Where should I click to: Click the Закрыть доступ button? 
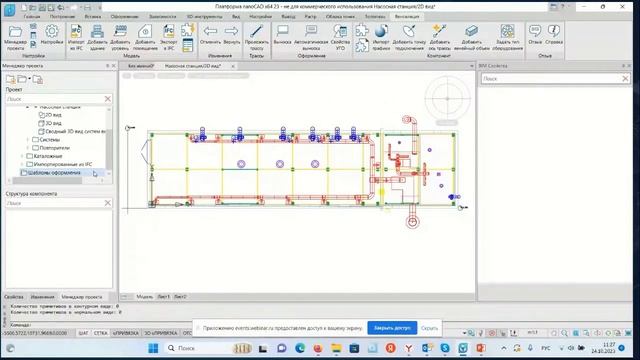[x=392, y=328]
